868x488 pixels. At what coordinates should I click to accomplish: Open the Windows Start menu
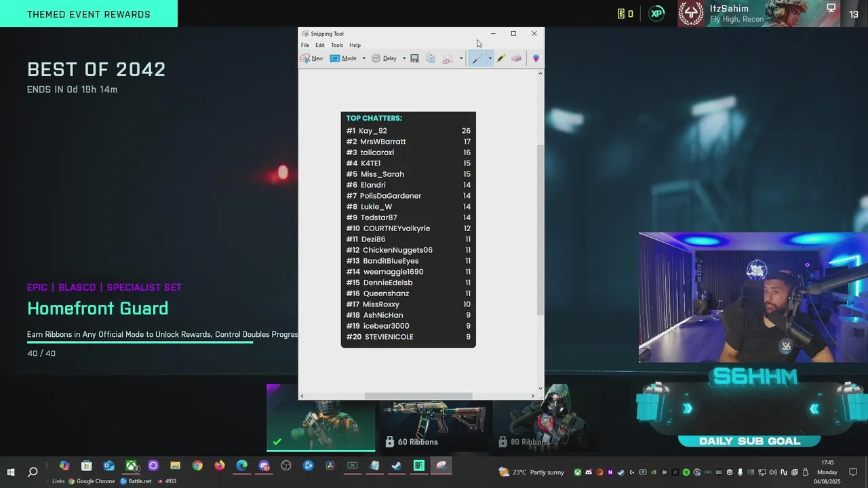[x=11, y=472]
